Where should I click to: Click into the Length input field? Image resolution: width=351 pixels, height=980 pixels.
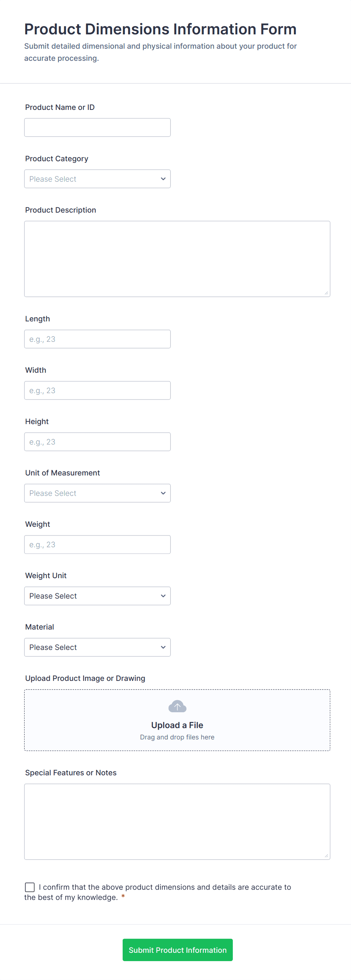(x=97, y=339)
